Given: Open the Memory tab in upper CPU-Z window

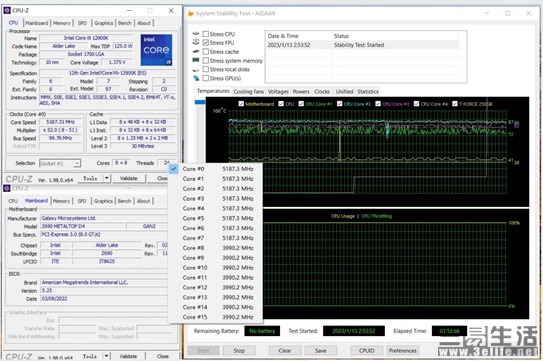Looking at the screenshot, I should click(x=62, y=23).
